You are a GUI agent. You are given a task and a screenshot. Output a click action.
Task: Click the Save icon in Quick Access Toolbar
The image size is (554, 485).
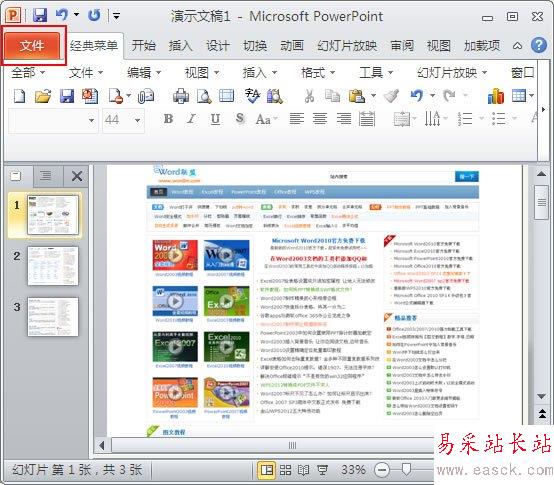[40, 15]
